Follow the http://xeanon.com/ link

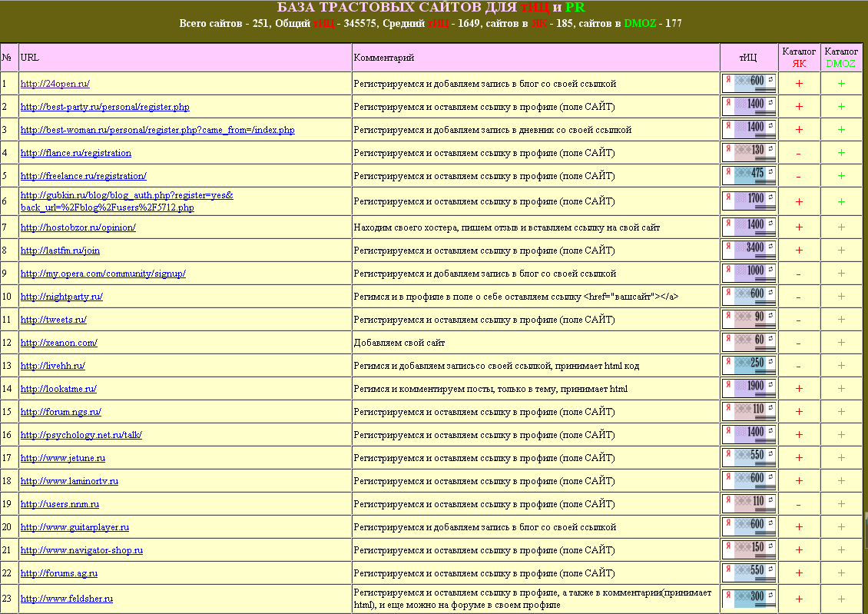point(58,343)
